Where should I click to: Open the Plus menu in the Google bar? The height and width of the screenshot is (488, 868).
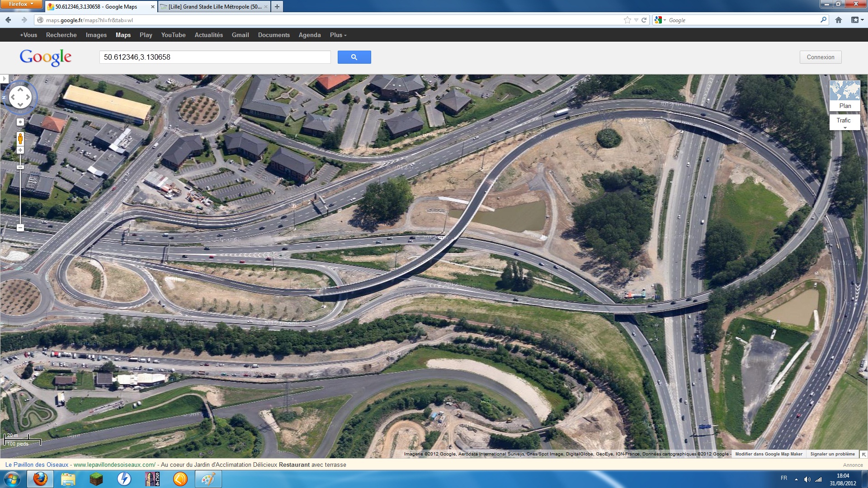point(338,35)
